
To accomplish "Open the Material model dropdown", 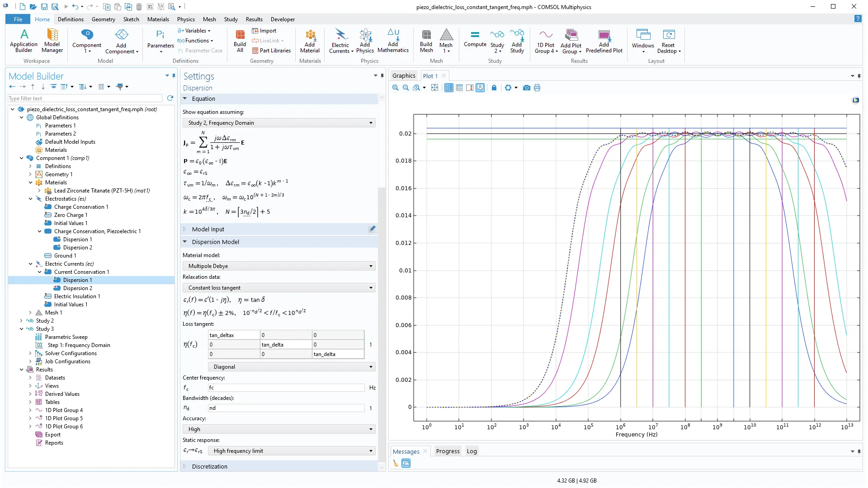I will click(x=279, y=266).
